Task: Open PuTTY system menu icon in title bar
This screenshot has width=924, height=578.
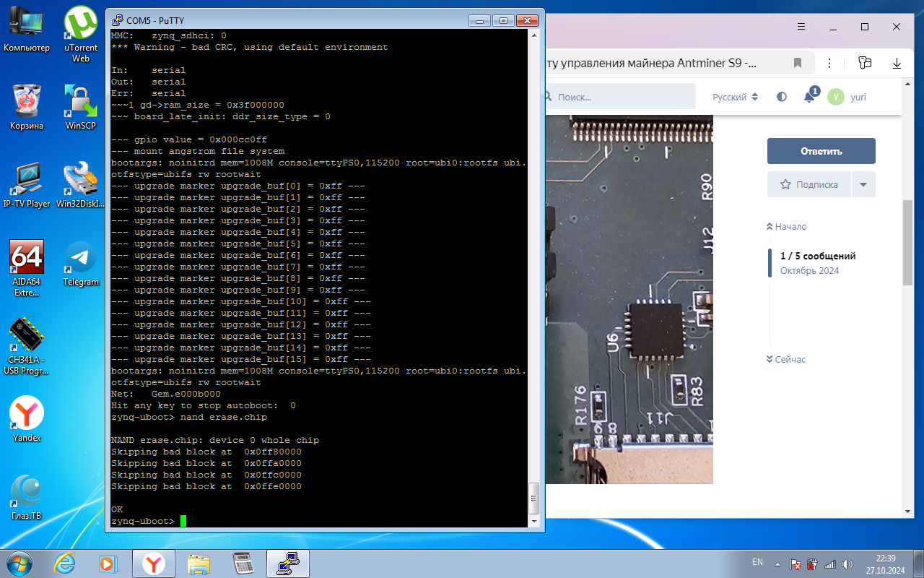Action: point(118,21)
